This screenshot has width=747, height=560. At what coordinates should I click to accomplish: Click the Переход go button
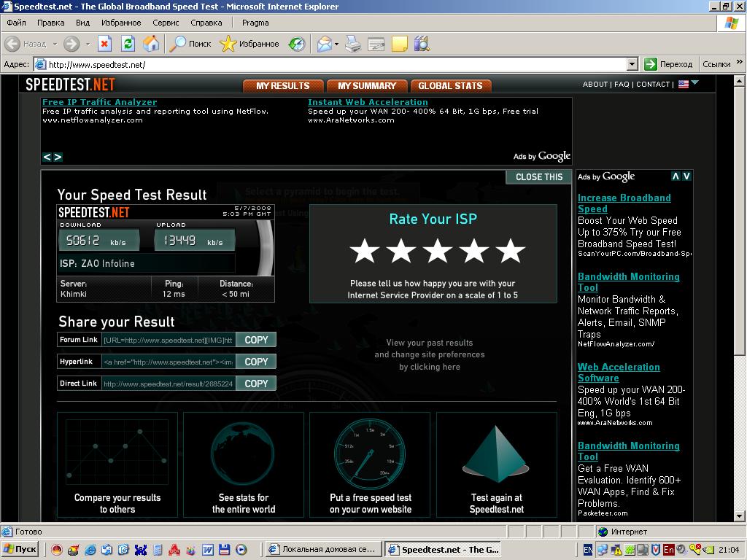668,64
